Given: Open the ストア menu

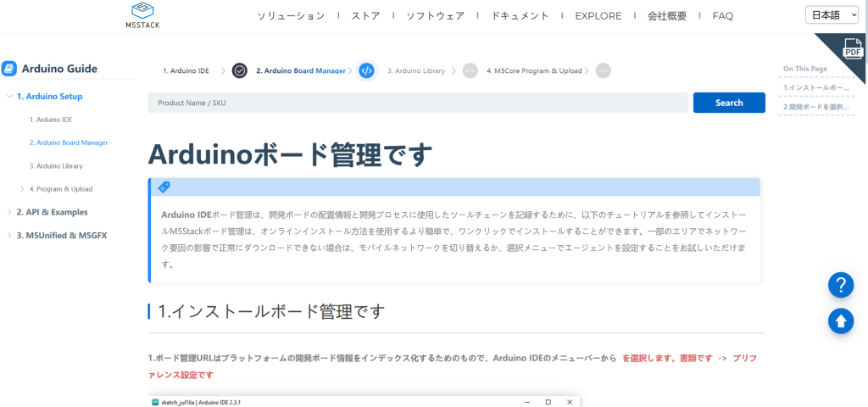Looking at the screenshot, I should point(365,16).
